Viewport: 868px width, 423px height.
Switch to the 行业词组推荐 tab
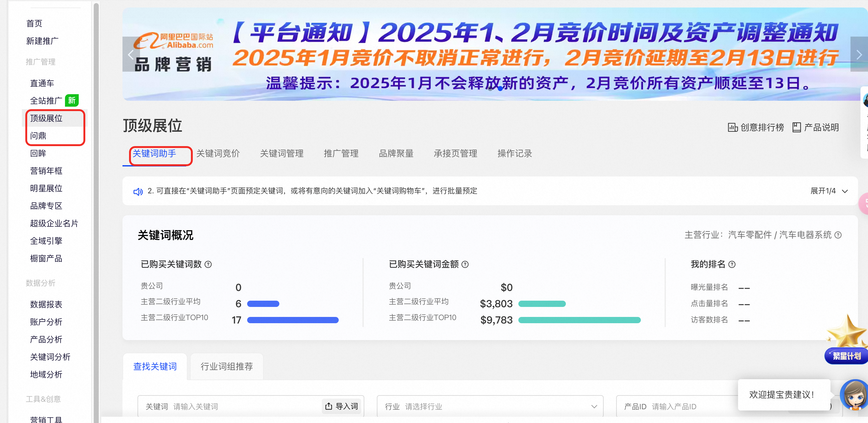227,366
